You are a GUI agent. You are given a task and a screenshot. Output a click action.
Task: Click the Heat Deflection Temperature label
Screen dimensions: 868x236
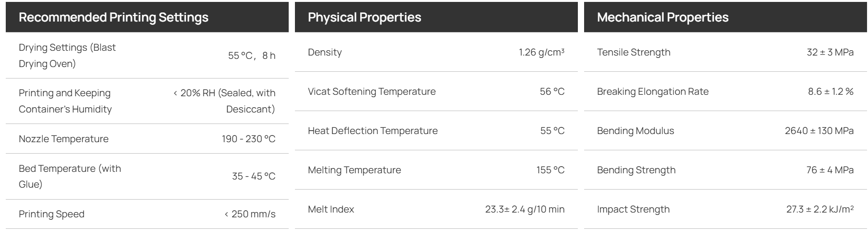coord(373,131)
